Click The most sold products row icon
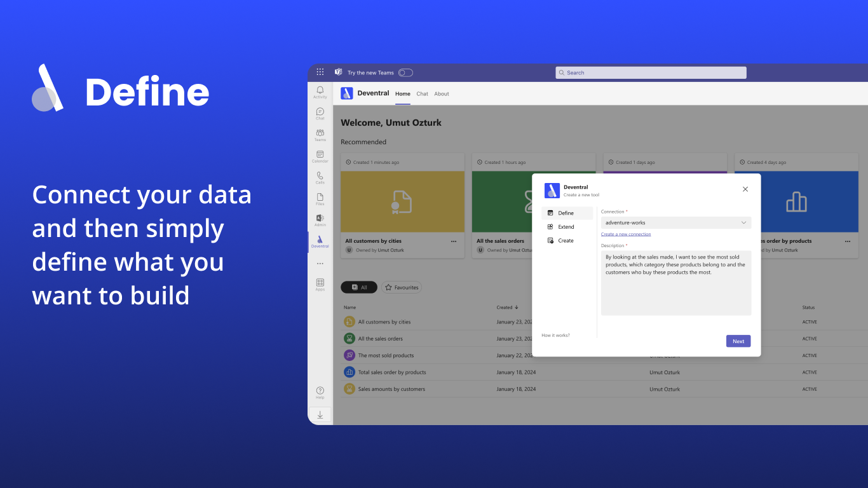868x488 pixels. tap(349, 355)
